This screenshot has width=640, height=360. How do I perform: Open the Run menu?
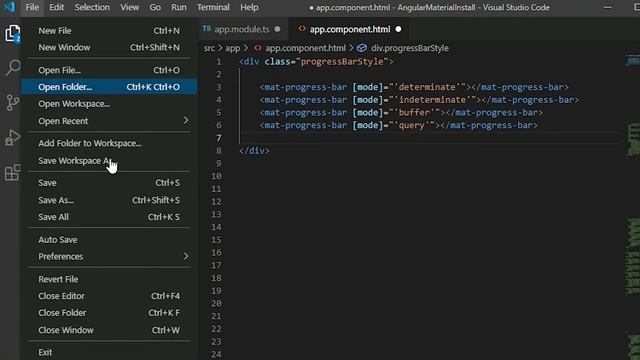coord(178,7)
